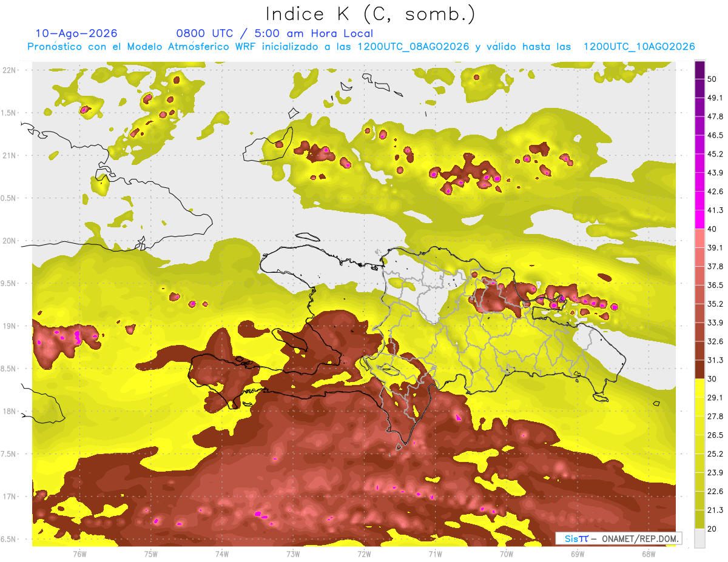
Task: Click the "74W" longitude label
Action: click(222, 554)
